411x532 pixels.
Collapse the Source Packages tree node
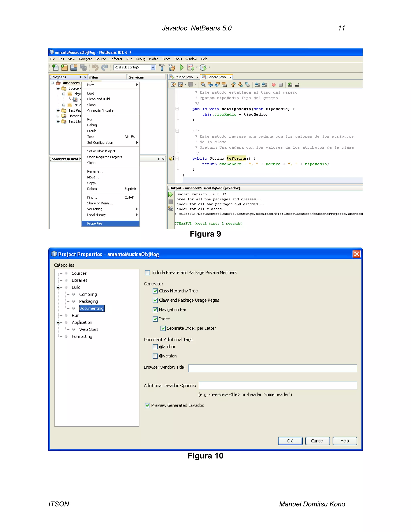pos(58,88)
